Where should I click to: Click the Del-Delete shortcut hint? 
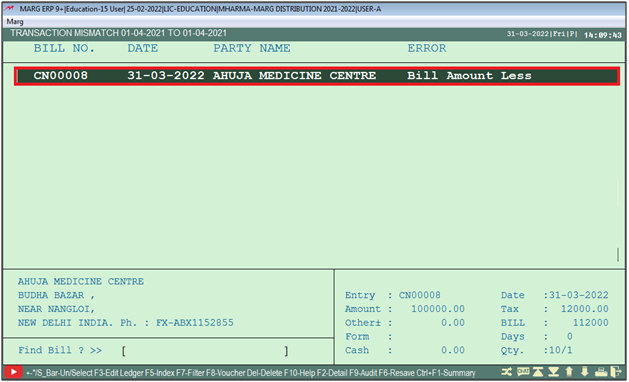point(265,373)
